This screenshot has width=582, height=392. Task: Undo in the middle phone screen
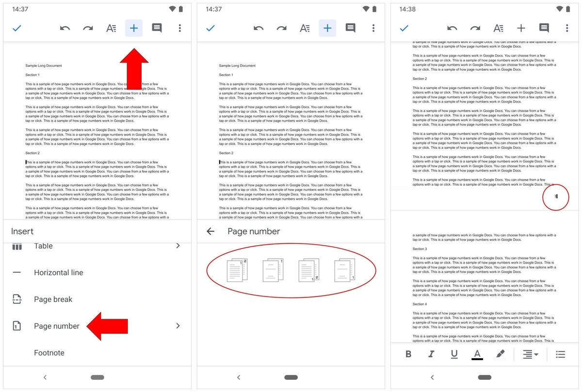coord(259,28)
